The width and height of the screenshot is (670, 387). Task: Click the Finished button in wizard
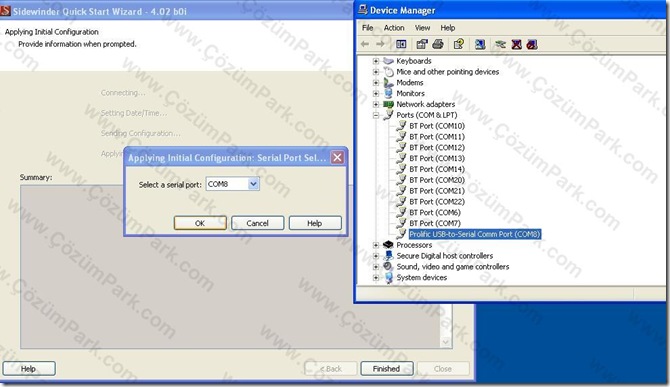pyautogui.click(x=387, y=369)
